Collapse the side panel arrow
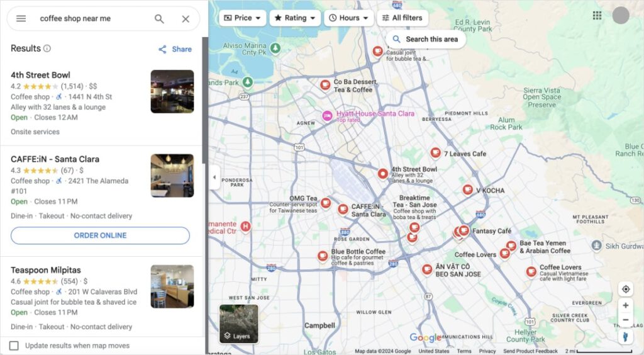Viewport: 644px width, 355px height. pos(214,177)
